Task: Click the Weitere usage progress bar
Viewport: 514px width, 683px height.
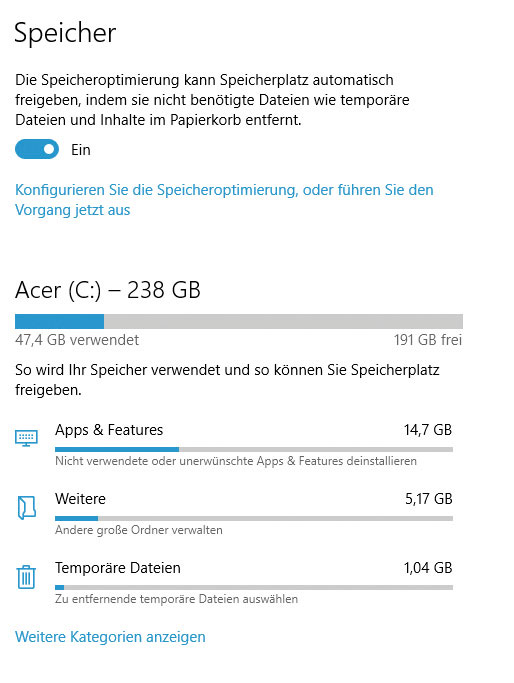Action: point(254,518)
